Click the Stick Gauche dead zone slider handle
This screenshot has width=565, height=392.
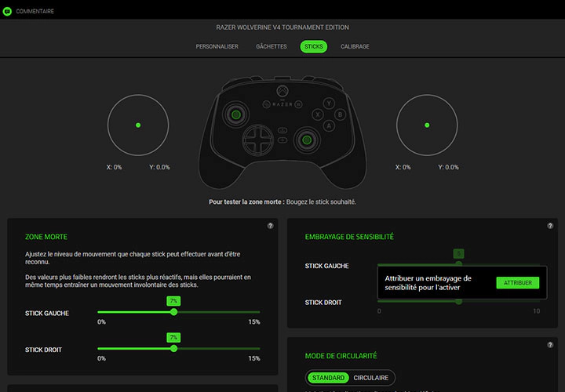coord(173,312)
